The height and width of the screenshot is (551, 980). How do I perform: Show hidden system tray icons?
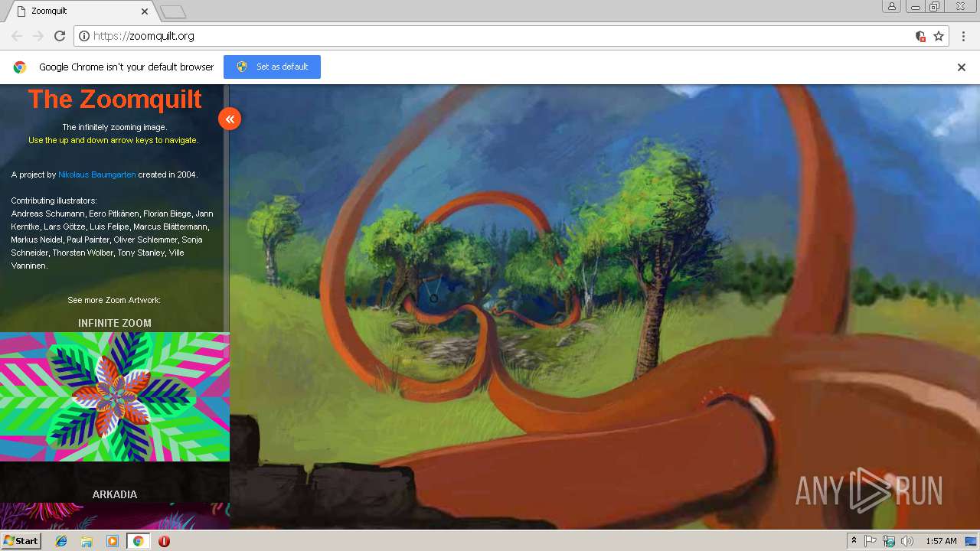click(x=854, y=541)
